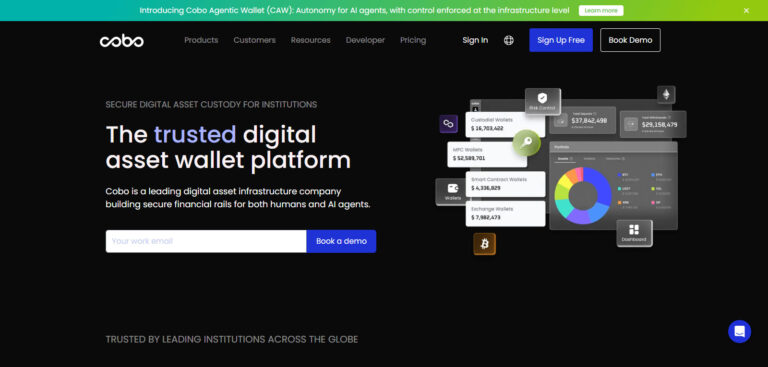Click the word "trusted" in the headline

click(x=195, y=134)
